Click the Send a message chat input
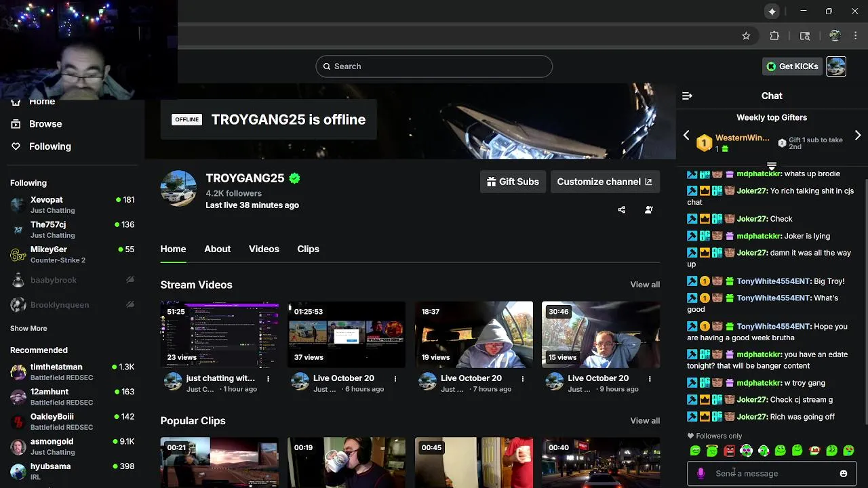The height and width of the screenshot is (488, 868). click(772, 474)
